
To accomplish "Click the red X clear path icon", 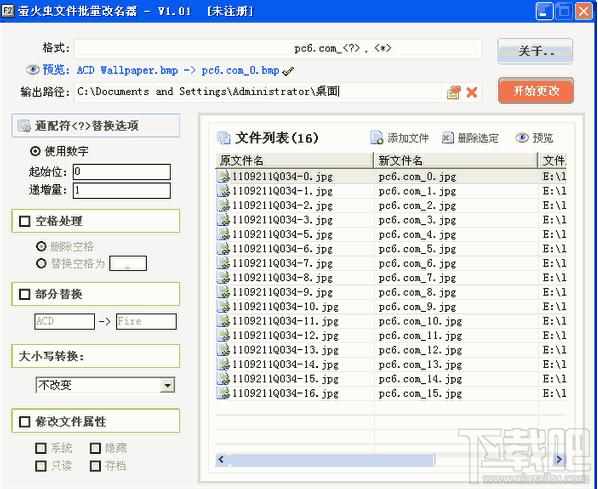I will pos(472,92).
